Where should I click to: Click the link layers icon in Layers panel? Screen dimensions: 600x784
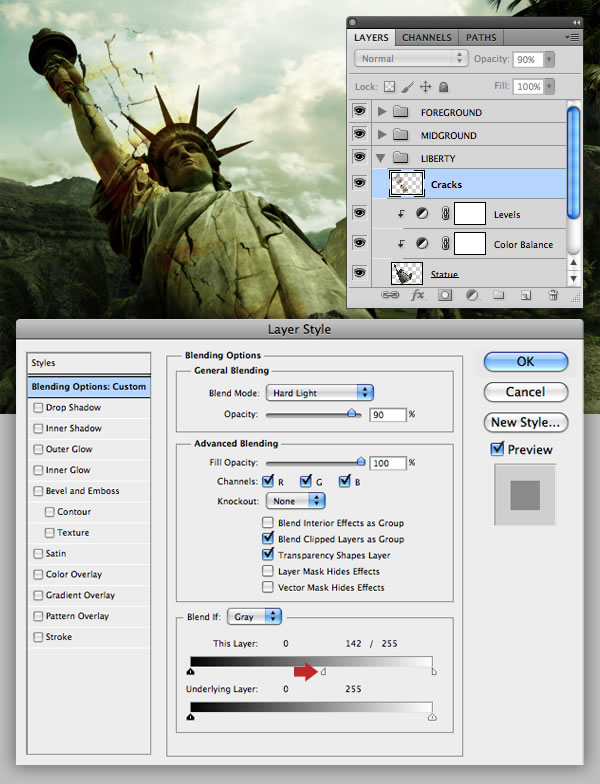(x=390, y=295)
